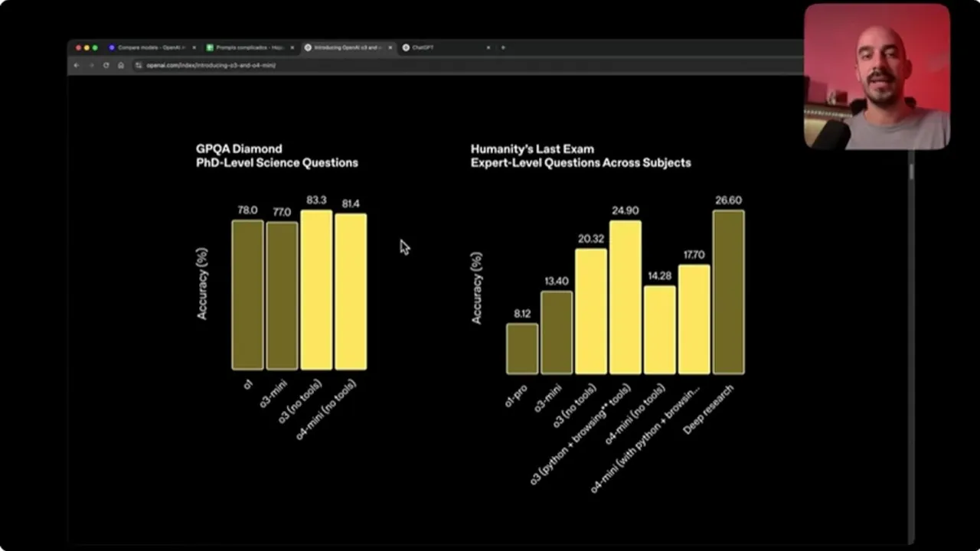Click the o3 (no tools) bar labeled 83.3
This screenshot has height=551, width=980.
click(316, 290)
